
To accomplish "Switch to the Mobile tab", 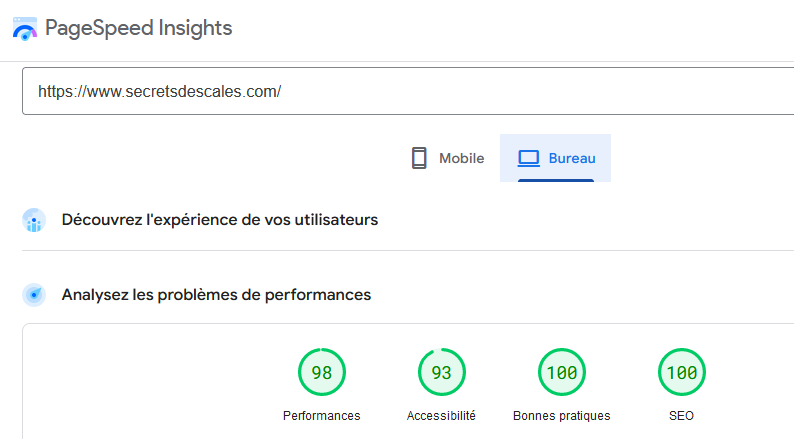I will click(x=448, y=158).
